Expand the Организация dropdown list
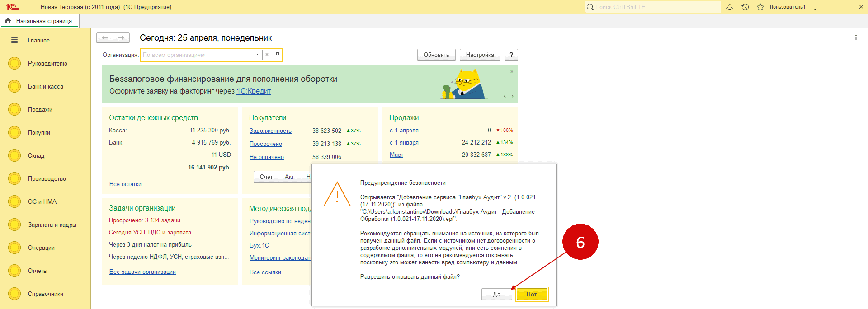868x309 pixels. [257, 55]
